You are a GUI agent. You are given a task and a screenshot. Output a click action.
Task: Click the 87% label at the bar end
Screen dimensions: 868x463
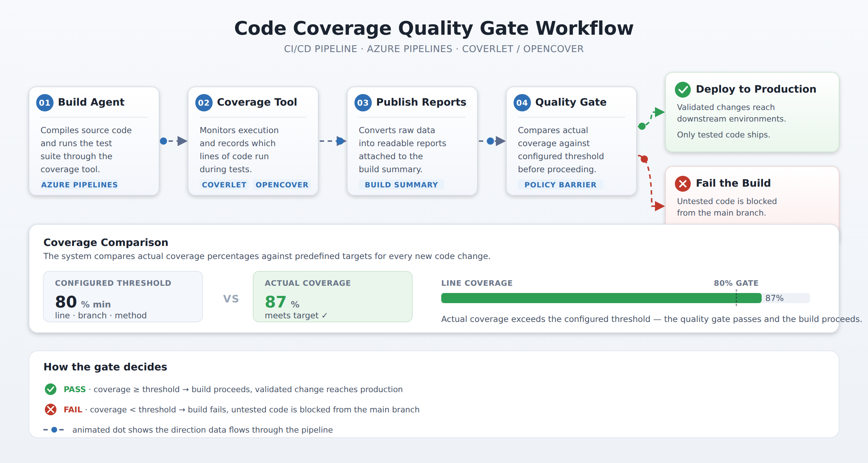(x=774, y=298)
